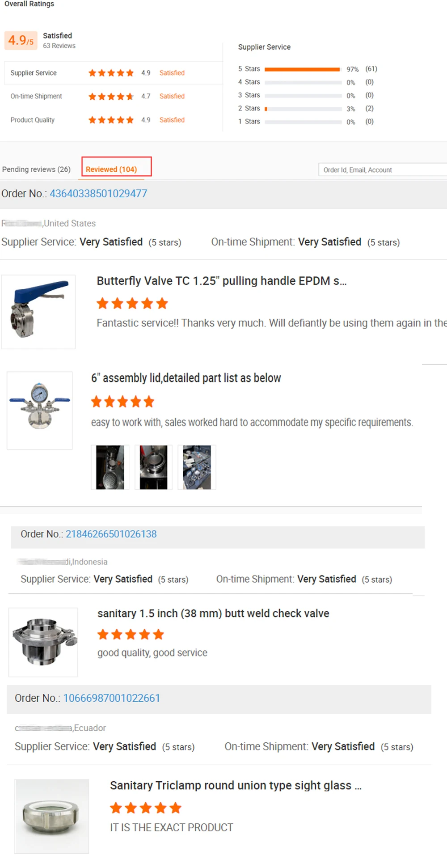Screen dimensions: 447x868
Task: Click the 2 Stars rating progress bar
Action: [x=303, y=109]
